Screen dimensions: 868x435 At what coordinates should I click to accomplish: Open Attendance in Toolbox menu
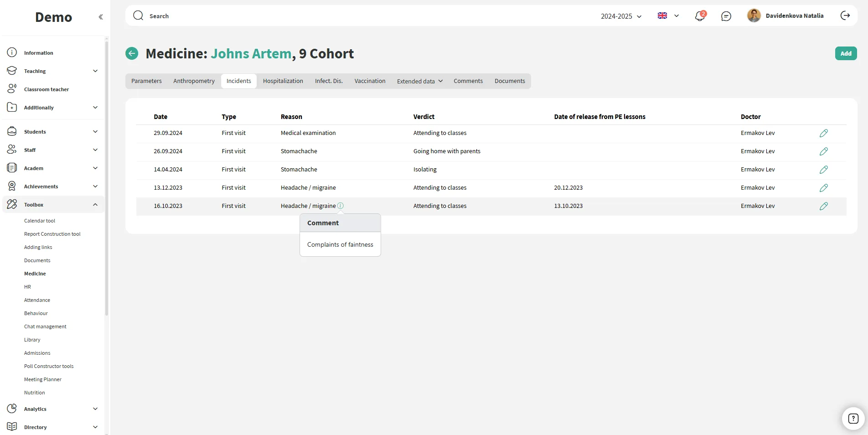(37, 300)
